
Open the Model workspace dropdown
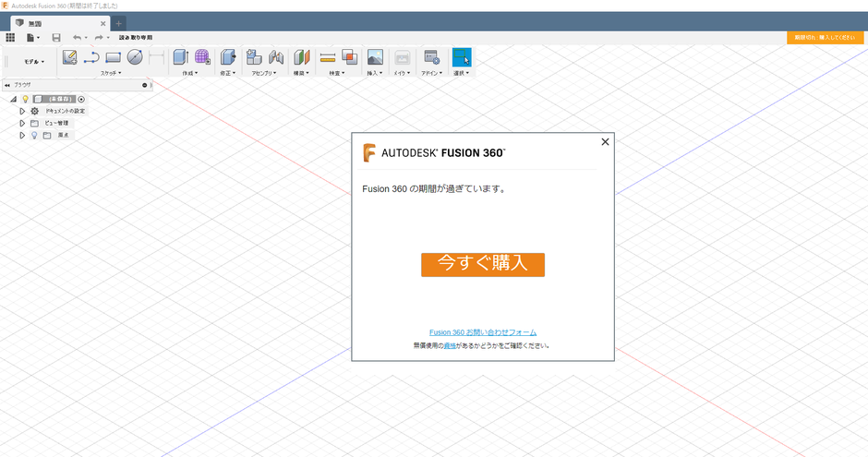pos(34,62)
